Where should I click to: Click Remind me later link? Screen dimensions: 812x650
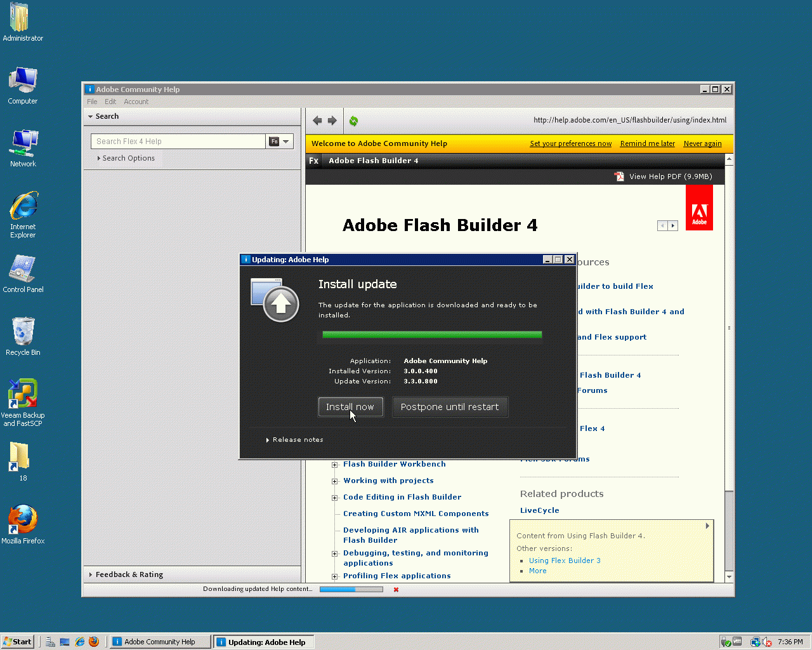648,143
